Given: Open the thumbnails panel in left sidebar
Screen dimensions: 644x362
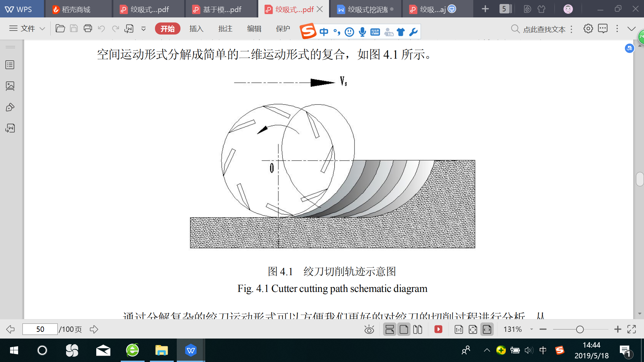Looking at the screenshot, I should point(10,86).
